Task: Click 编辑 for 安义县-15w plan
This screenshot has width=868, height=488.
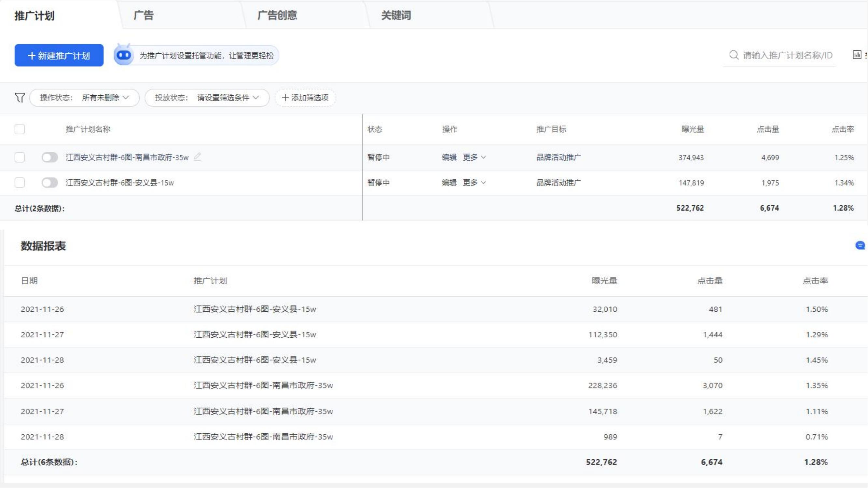Action: pyautogui.click(x=449, y=183)
